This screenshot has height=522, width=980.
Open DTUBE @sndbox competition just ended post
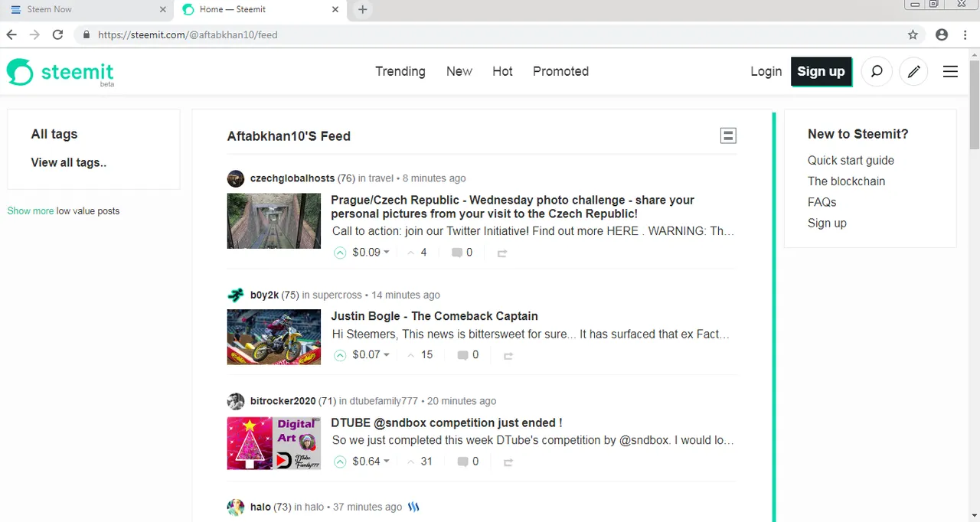pos(446,422)
